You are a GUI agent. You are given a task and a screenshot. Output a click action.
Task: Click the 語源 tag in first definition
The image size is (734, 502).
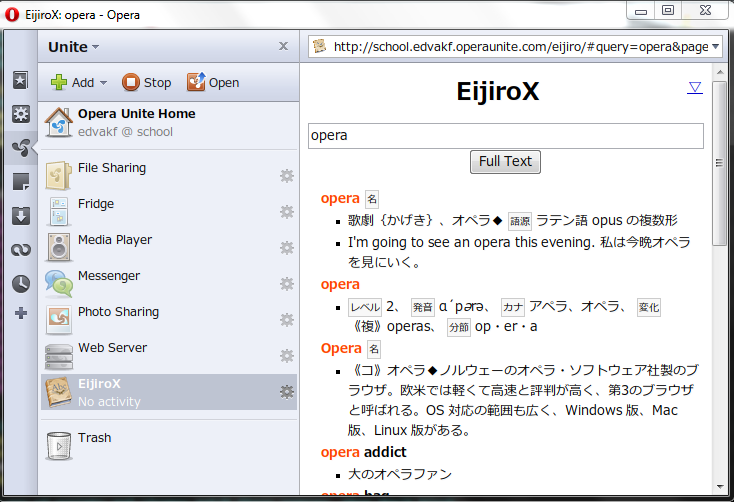tap(520, 221)
